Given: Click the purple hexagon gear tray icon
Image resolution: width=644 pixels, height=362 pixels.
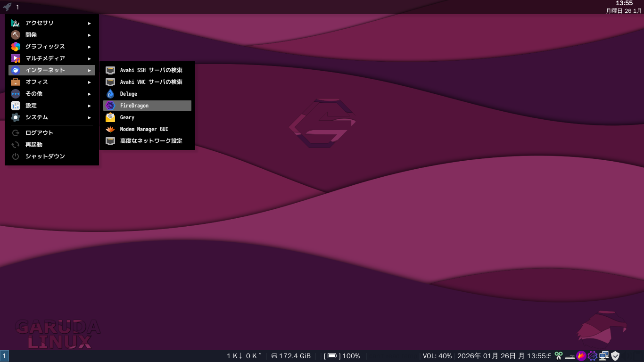Looking at the screenshot, I should pos(593,356).
